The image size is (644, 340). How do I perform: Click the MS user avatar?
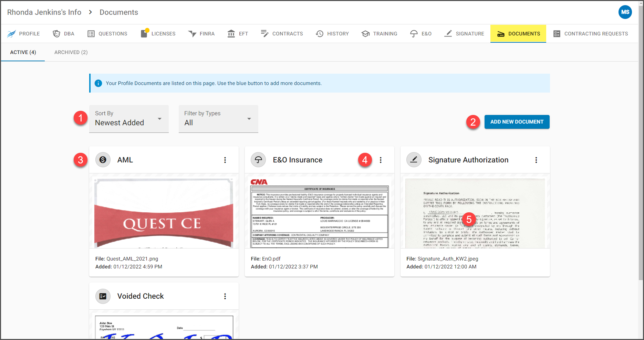coord(625,12)
